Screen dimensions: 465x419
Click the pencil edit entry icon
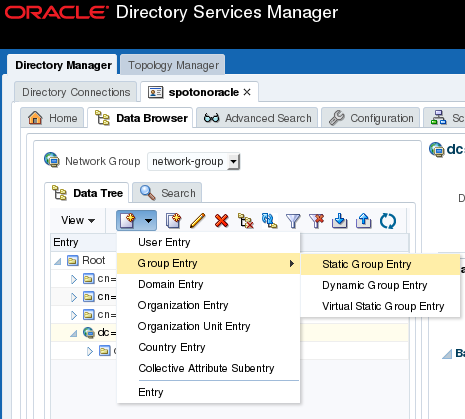tap(197, 221)
